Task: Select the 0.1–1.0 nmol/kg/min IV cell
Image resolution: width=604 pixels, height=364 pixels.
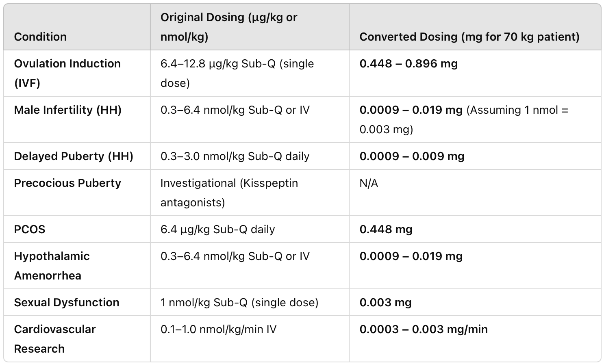Action: [218, 329]
